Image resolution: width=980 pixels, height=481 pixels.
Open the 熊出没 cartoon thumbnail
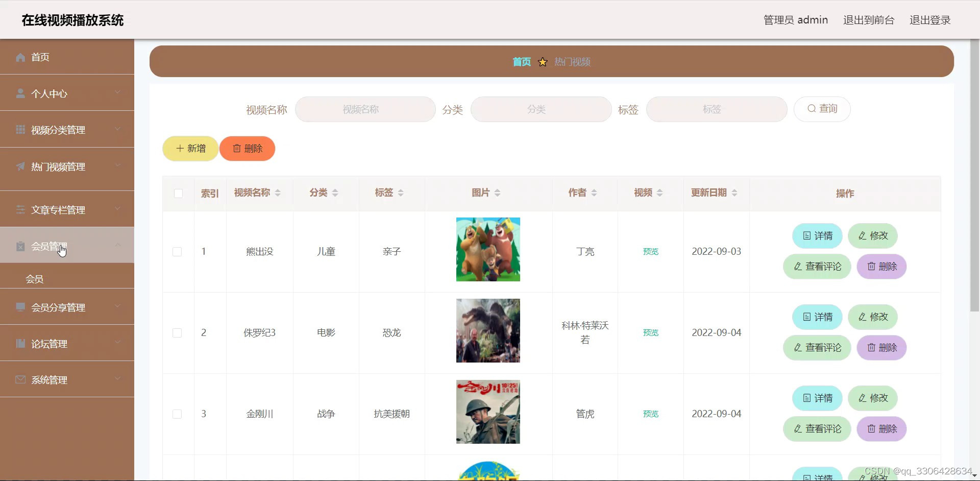pyautogui.click(x=488, y=250)
